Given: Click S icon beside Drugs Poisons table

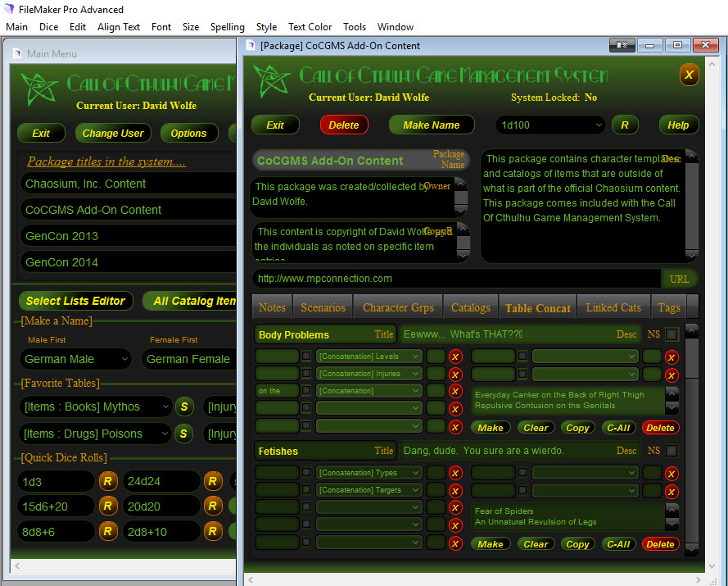Looking at the screenshot, I should coord(184,434).
